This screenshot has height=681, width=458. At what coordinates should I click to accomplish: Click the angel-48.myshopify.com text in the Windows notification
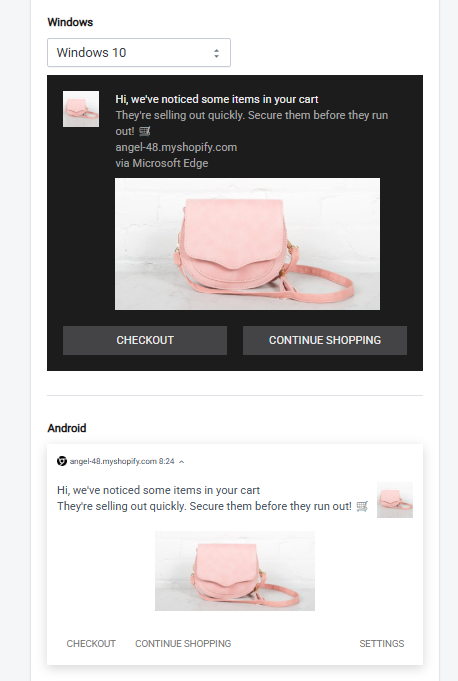coord(176,147)
